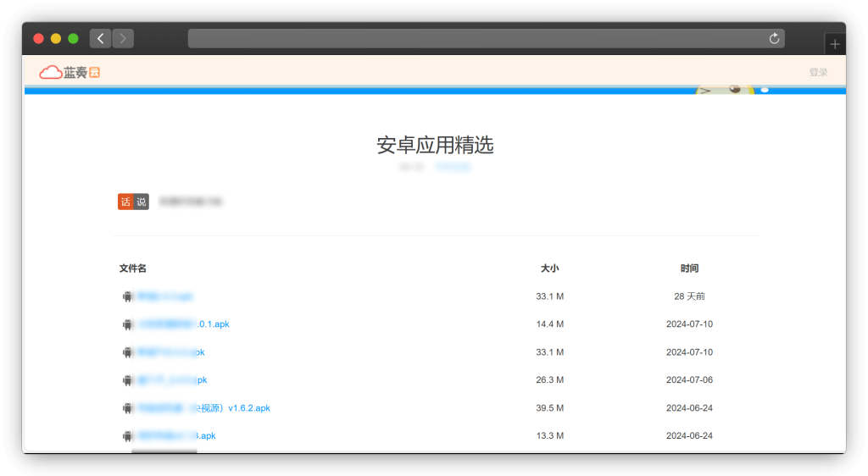Click the 39.5 M size value
This screenshot has height=476, width=868.
pyautogui.click(x=549, y=408)
